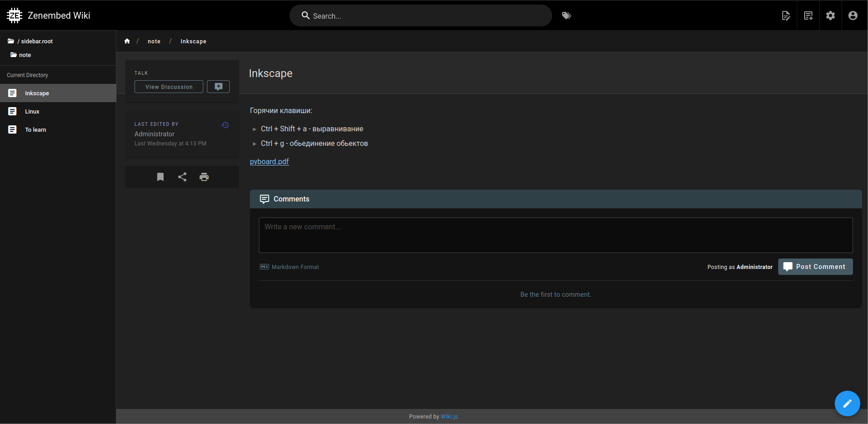The height and width of the screenshot is (424, 868).
Task: Click the Administrator last editor name
Action: 155,134
